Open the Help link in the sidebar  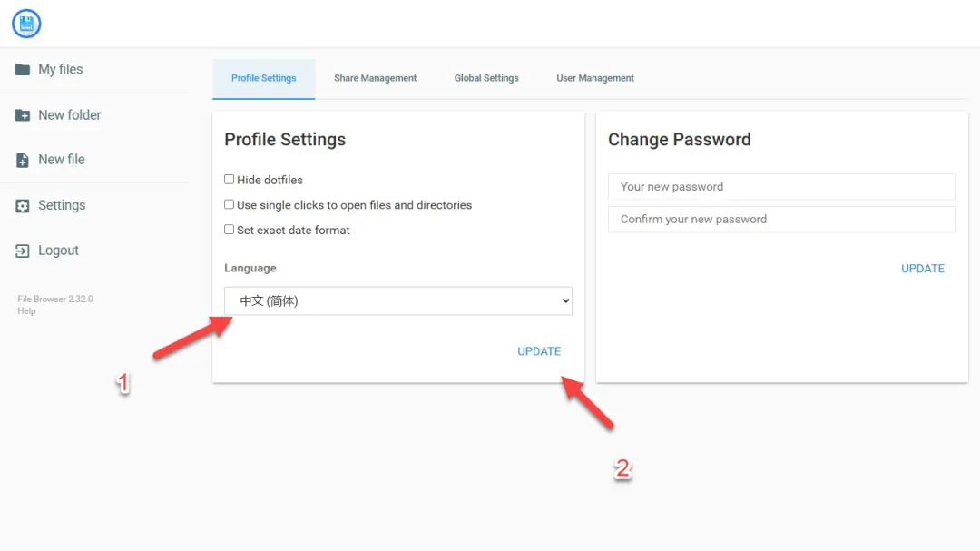pyautogui.click(x=26, y=310)
